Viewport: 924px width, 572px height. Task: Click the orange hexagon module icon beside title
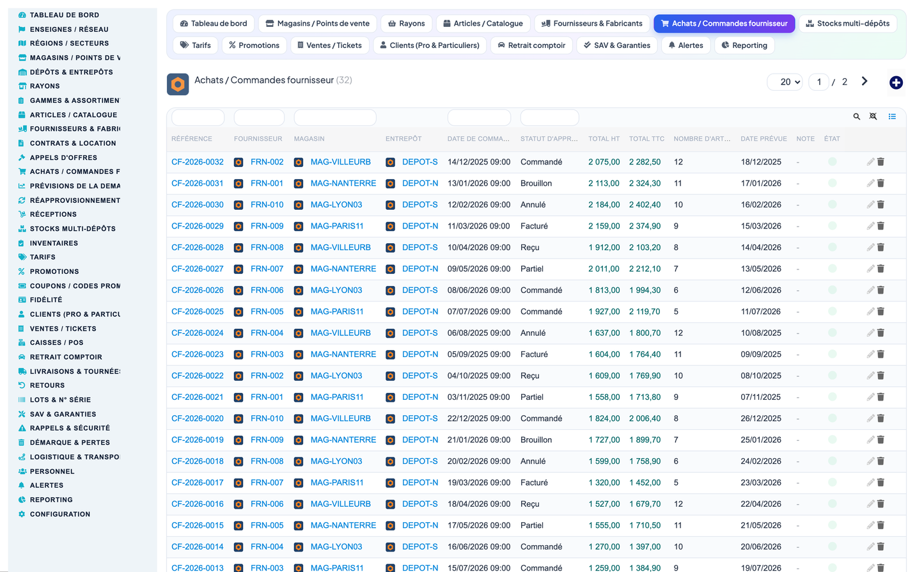click(178, 84)
